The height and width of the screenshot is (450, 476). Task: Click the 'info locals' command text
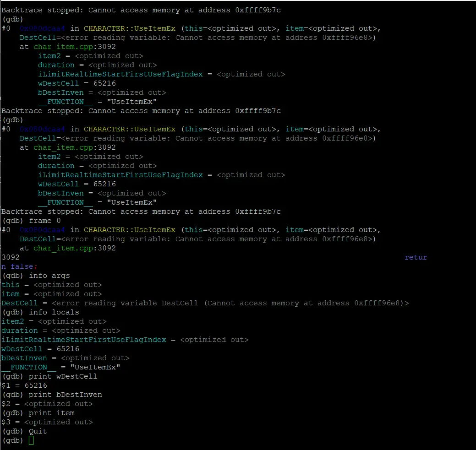pyautogui.click(x=54, y=312)
